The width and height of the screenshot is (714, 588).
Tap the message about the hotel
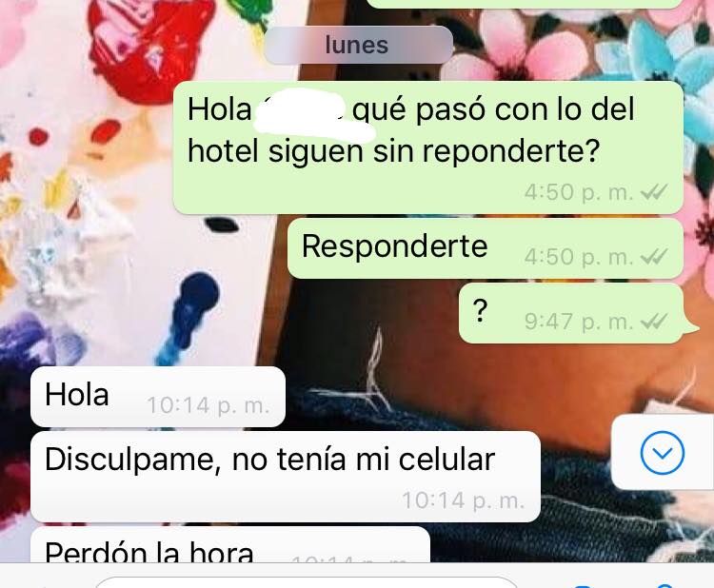point(428,147)
